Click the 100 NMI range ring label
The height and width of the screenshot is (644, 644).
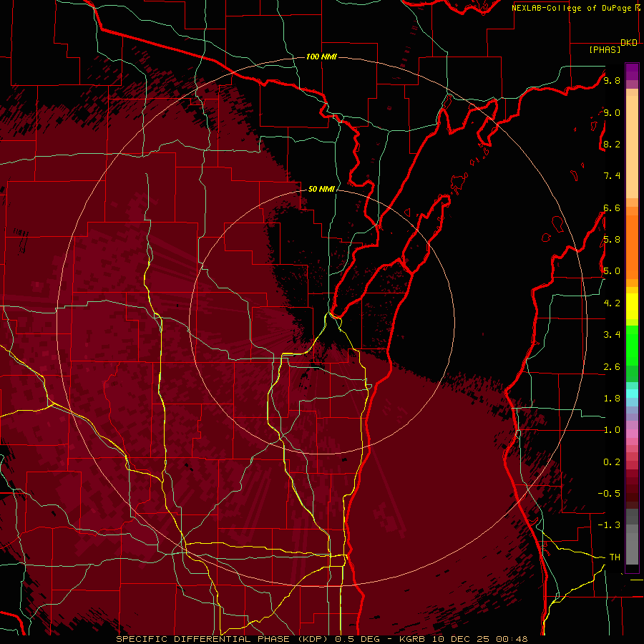click(321, 57)
